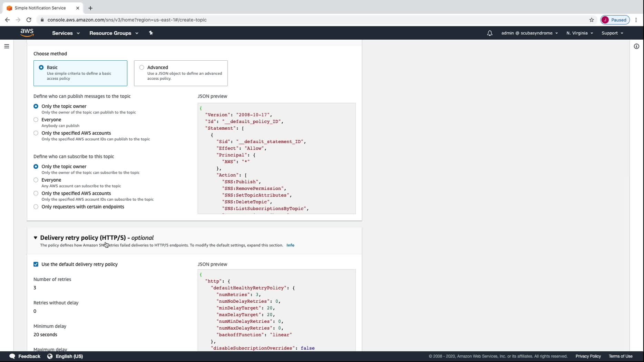Image resolution: width=644 pixels, height=362 pixels.
Task: Click the AWS logo home icon
Action: click(x=27, y=33)
